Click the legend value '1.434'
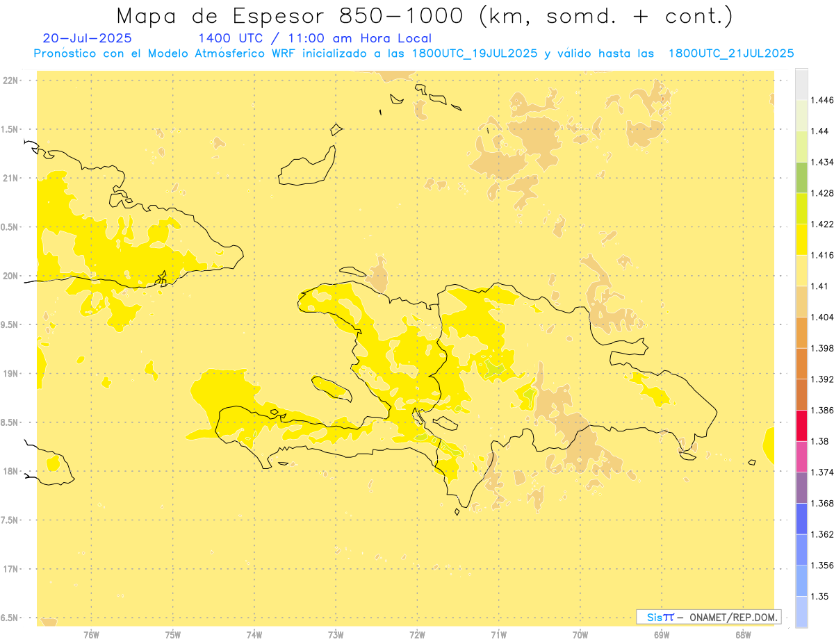This screenshot has width=834, height=644. 822,162
